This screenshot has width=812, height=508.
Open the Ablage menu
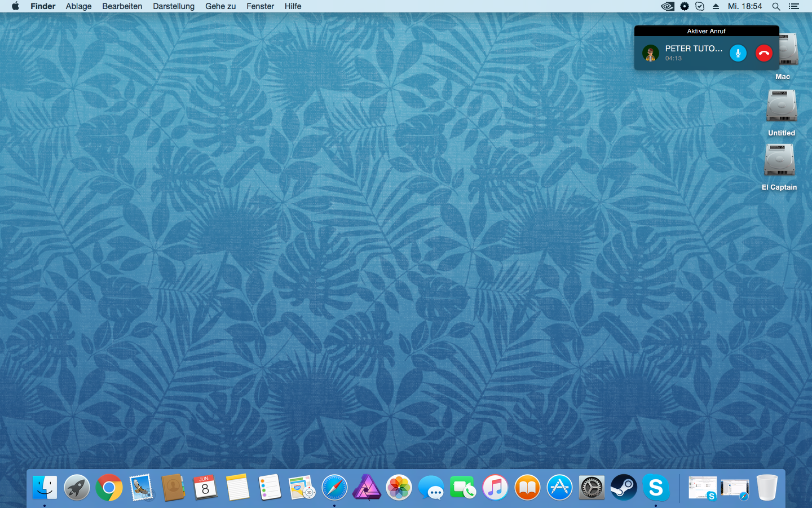coord(78,6)
